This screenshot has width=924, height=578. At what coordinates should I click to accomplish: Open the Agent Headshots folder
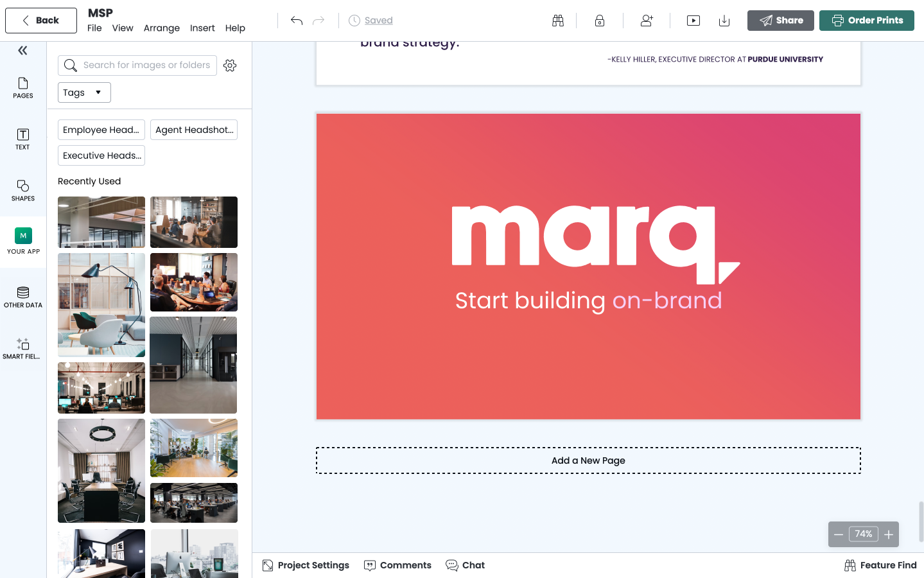[x=194, y=130]
